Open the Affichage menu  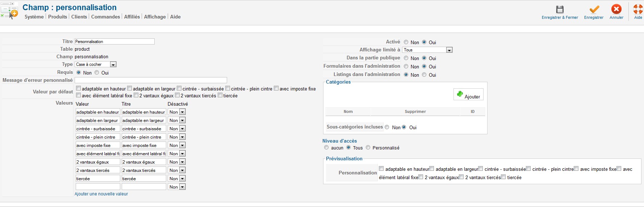pos(155,17)
